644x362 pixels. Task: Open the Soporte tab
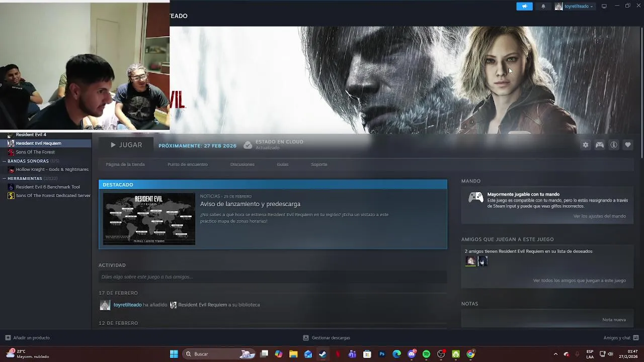[319, 164]
